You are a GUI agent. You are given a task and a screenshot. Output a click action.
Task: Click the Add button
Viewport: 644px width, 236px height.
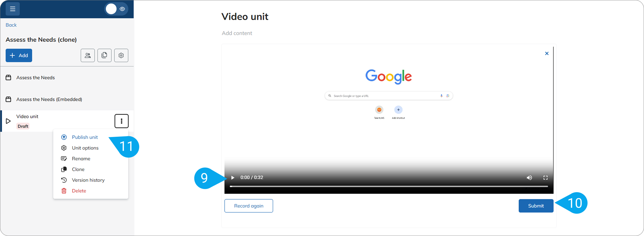point(19,55)
